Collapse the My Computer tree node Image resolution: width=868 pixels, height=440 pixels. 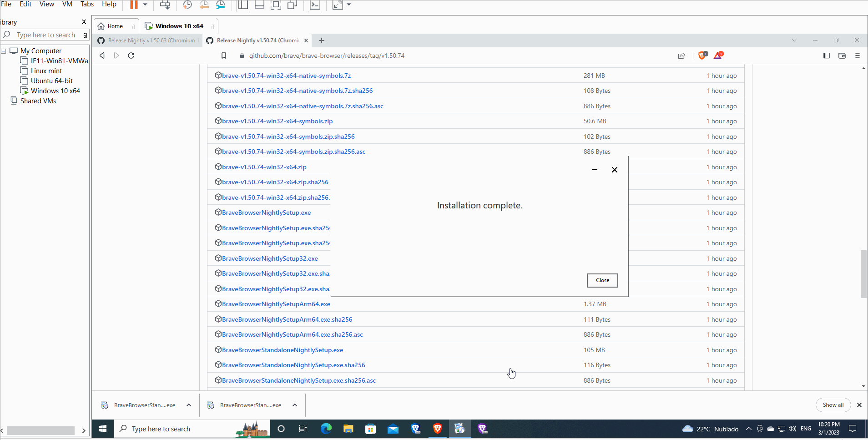[4, 51]
